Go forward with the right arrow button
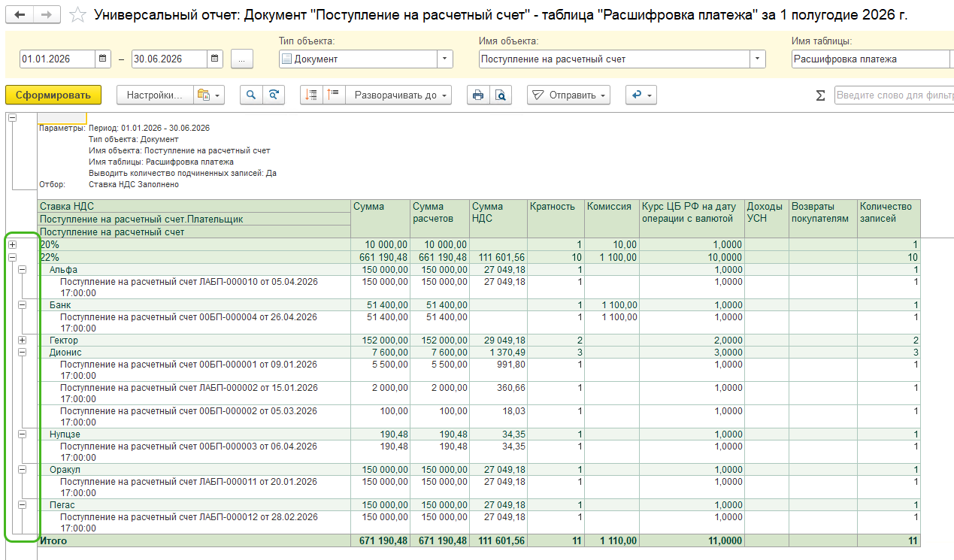 click(47, 15)
